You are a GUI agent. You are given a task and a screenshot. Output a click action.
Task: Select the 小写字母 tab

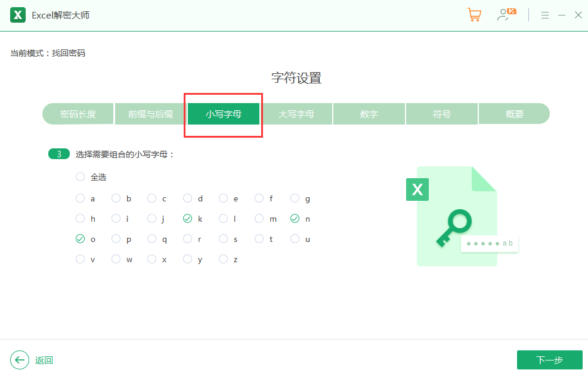[224, 114]
